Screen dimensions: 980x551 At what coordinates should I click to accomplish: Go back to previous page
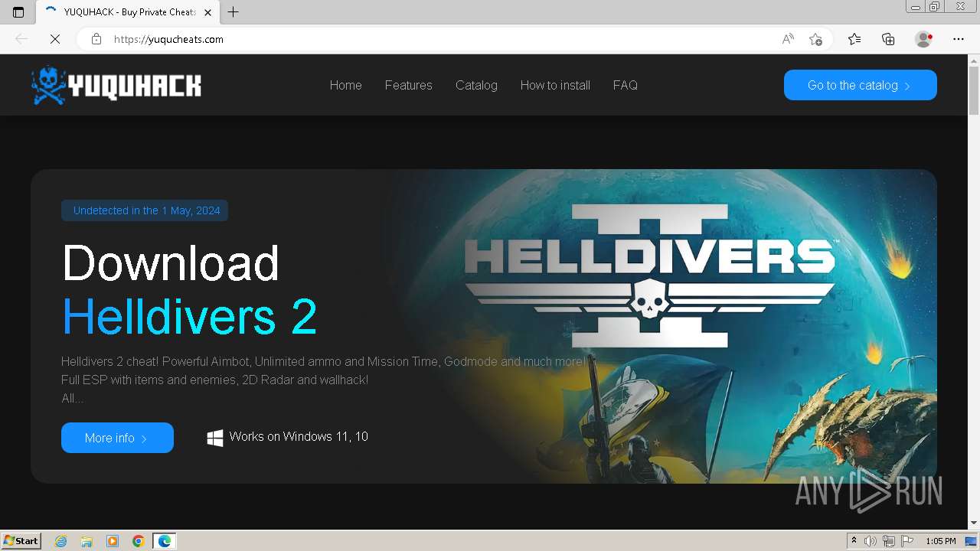point(21,39)
